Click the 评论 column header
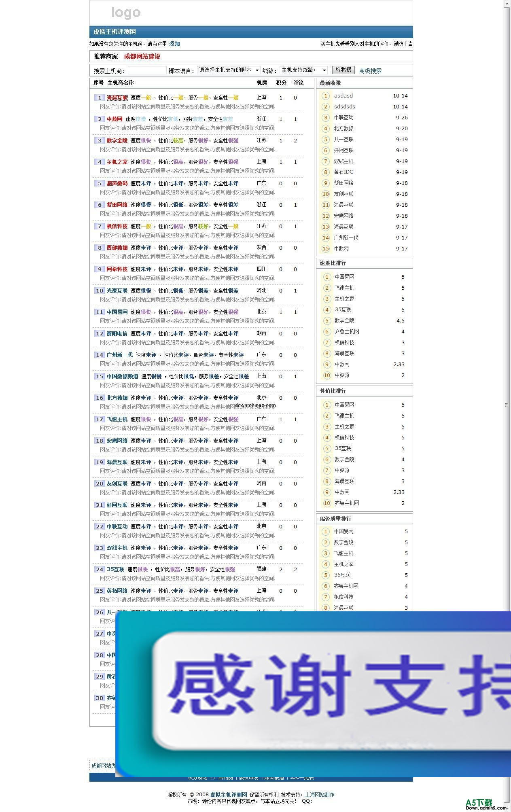 [x=299, y=83]
